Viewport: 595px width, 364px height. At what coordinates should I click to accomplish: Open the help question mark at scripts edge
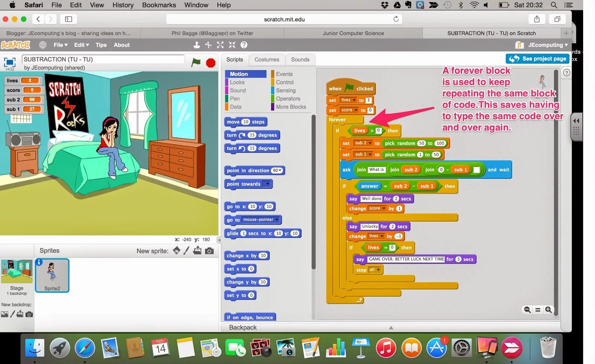tap(566, 73)
